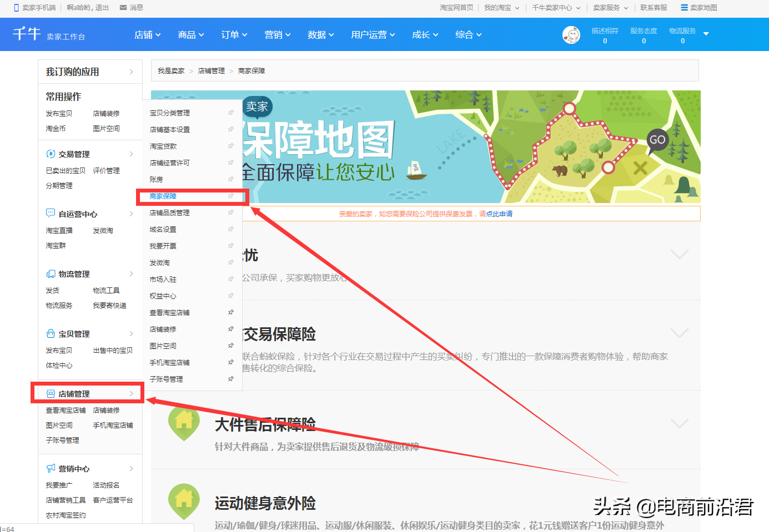Click the 千牛 logo
Viewport: 769px width, 532px height.
[x=27, y=34]
